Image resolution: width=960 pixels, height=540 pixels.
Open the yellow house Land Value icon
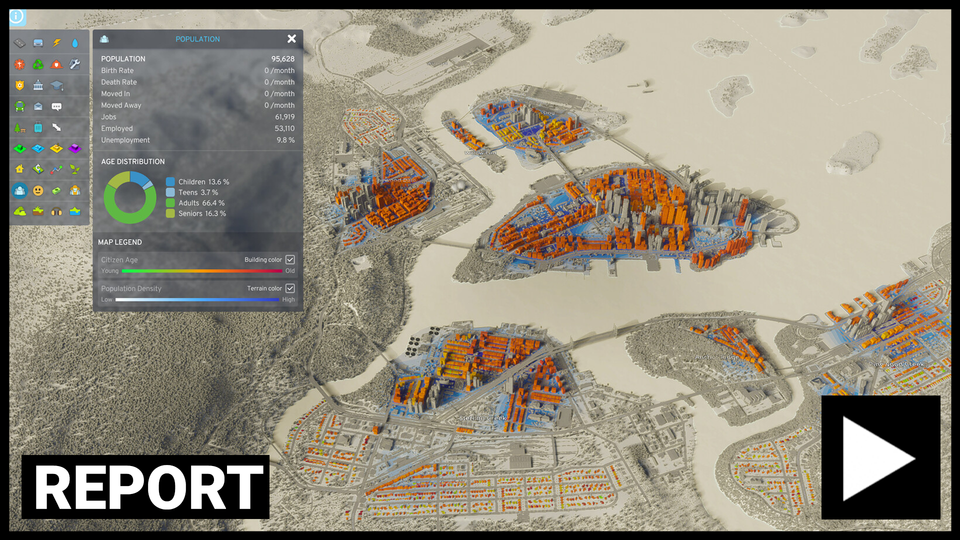[20, 169]
